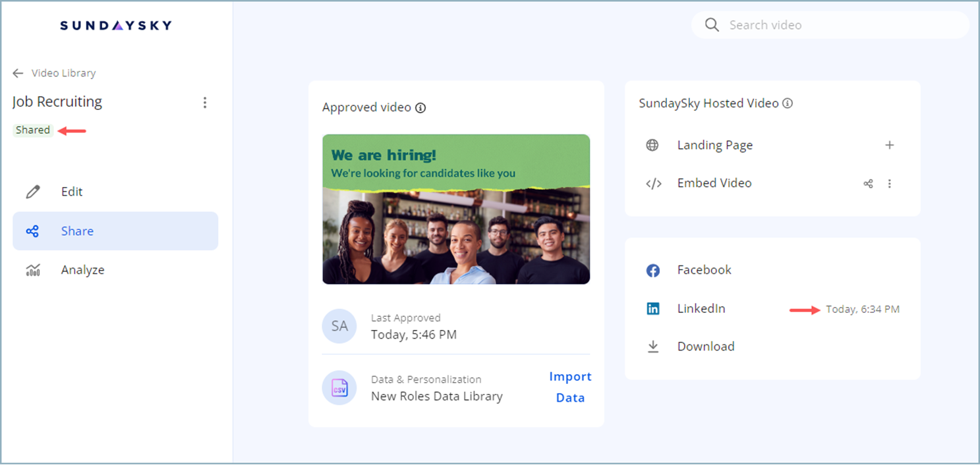This screenshot has height=465, width=980.
Task: Click the Job Recruiting video title
Action: (57, 102)
